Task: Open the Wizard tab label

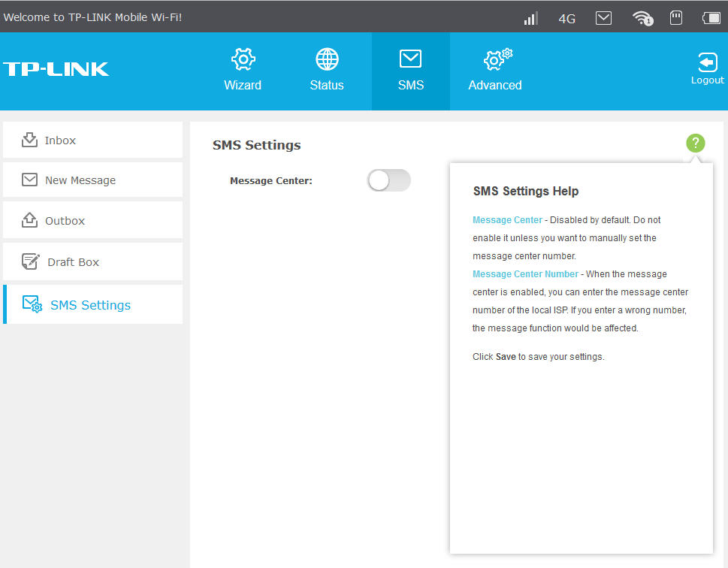Action: [x=243, y=85]
